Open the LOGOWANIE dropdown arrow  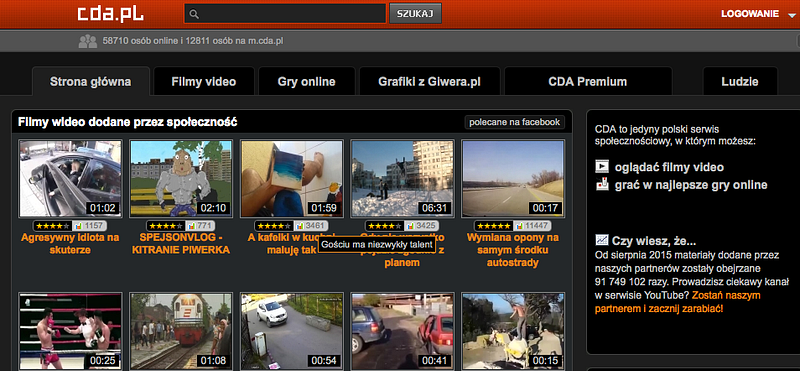(791, 15)
